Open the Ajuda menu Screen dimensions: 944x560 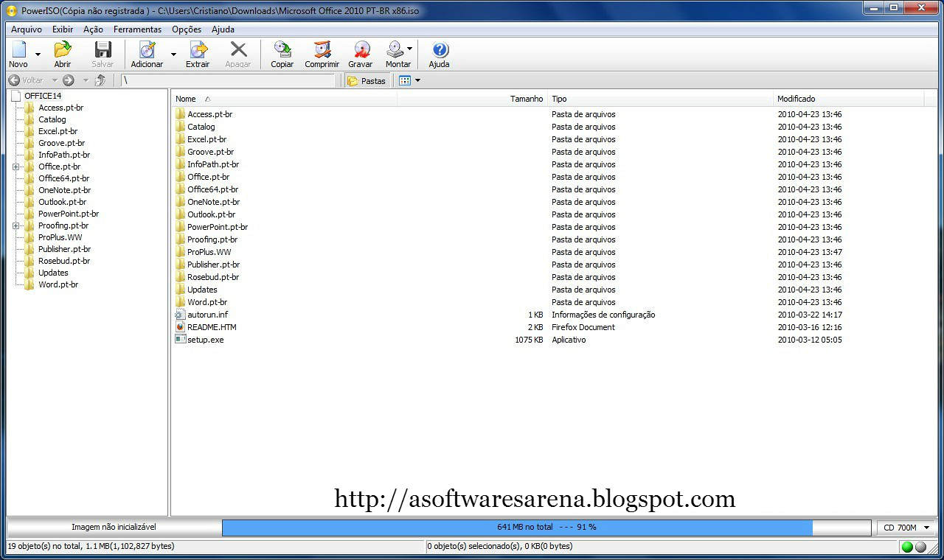coord(223,29)
